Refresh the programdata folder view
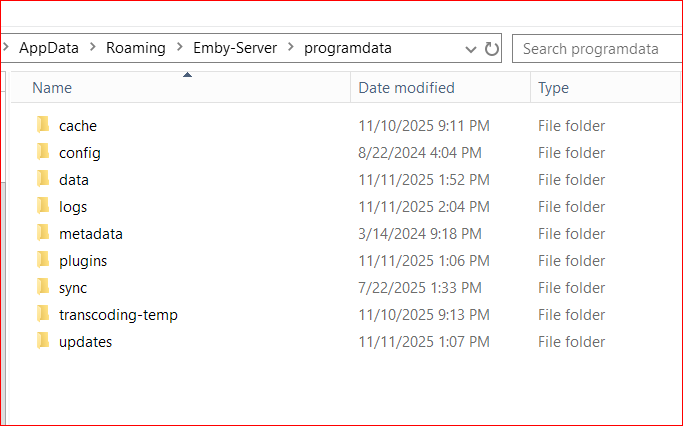This screenshot has width=683, height=426. (x=491, y=48)
